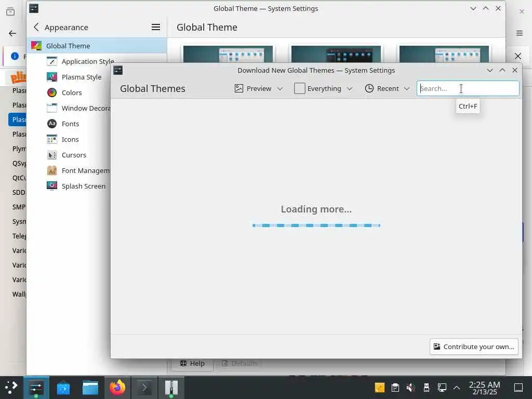The width and height of the screenshot is (532, 399).
Task: Open the Discover software center from taskbar
Action: pos(63,388)
